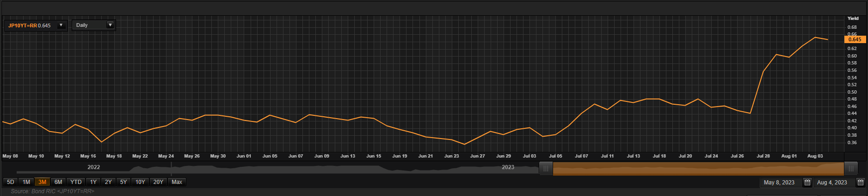Click the 0.68 yield axis value
Image resolution: width=868 pixels, height=196 pixels.
tap(852, 27)
